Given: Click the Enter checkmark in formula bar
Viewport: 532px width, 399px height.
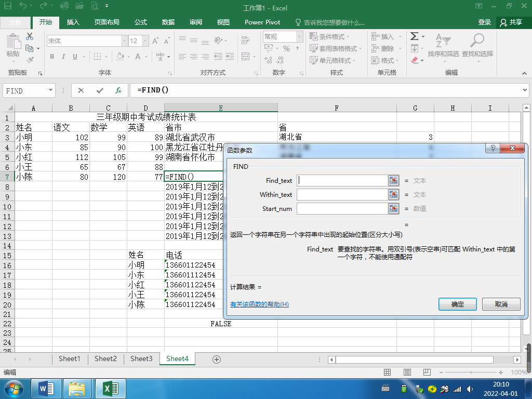Looking at the screenshot, I should [x=100, y=90].
